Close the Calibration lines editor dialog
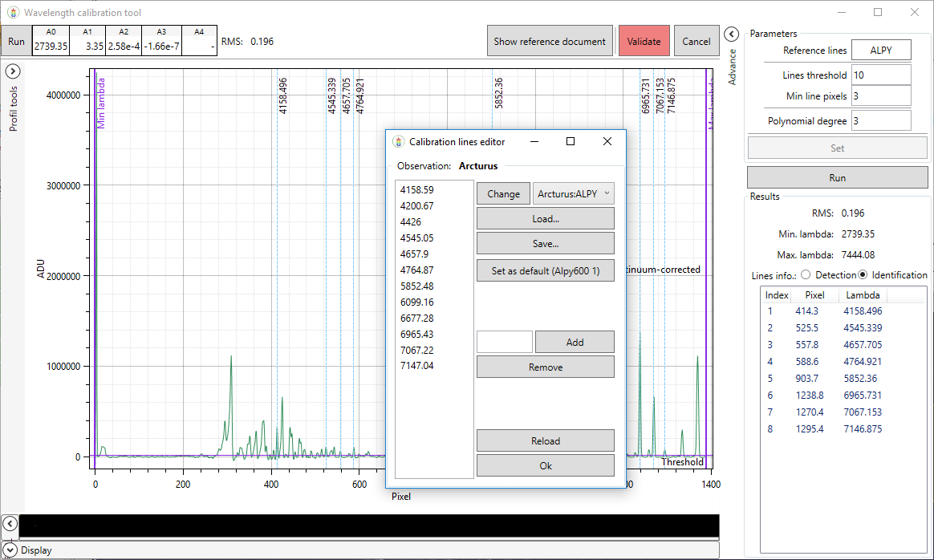934x560 pixels. 607,141
